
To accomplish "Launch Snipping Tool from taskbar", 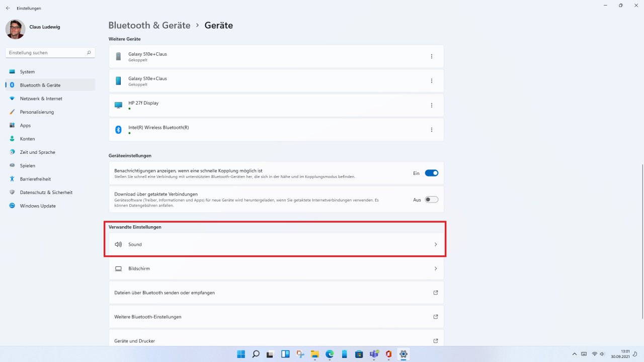I will click(300, 354).
